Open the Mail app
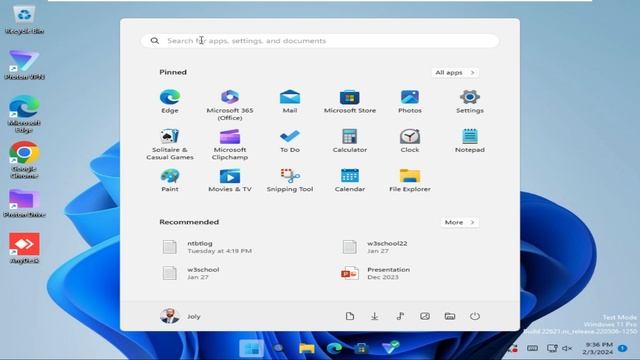The image size is (640, 360). tap(290, 101)
